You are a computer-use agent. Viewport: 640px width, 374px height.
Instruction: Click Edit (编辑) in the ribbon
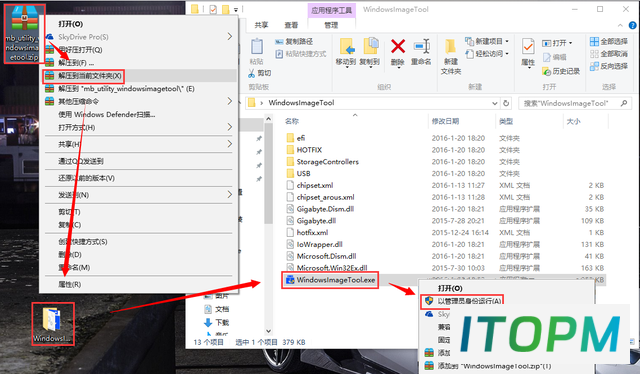click(x=554, y=57)
